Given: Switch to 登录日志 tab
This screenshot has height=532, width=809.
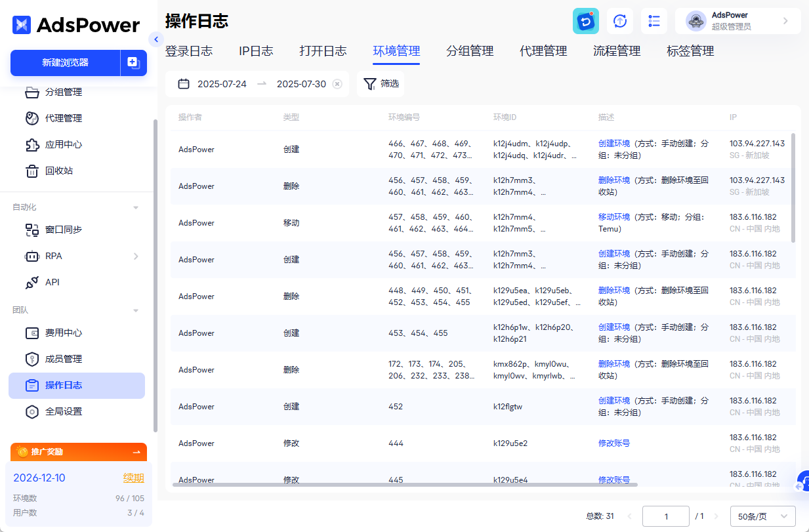Looking at the screenshot, I should tap(189, 51).
